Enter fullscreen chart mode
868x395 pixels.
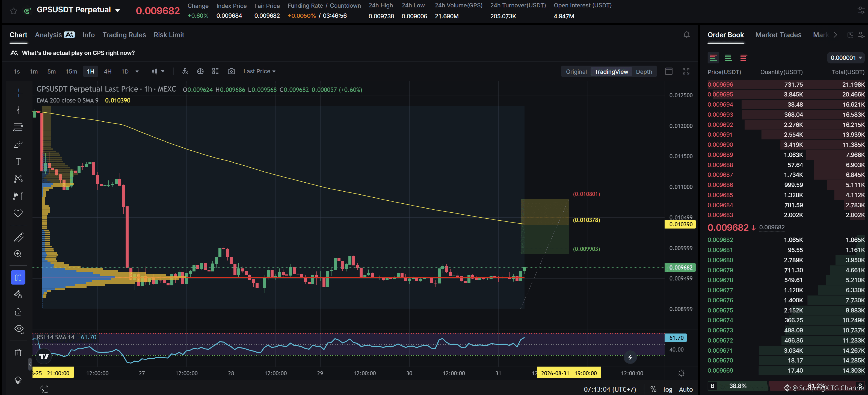(x=686, y=71)
